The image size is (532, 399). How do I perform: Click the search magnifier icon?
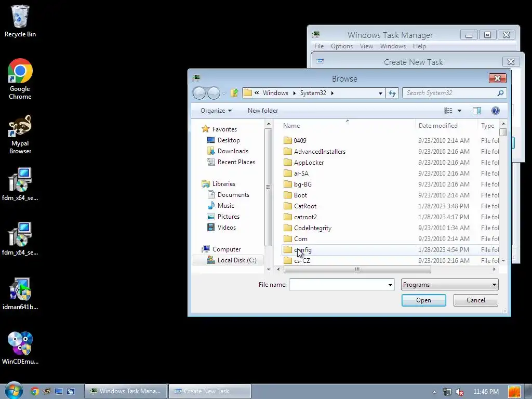coord(500,93)
